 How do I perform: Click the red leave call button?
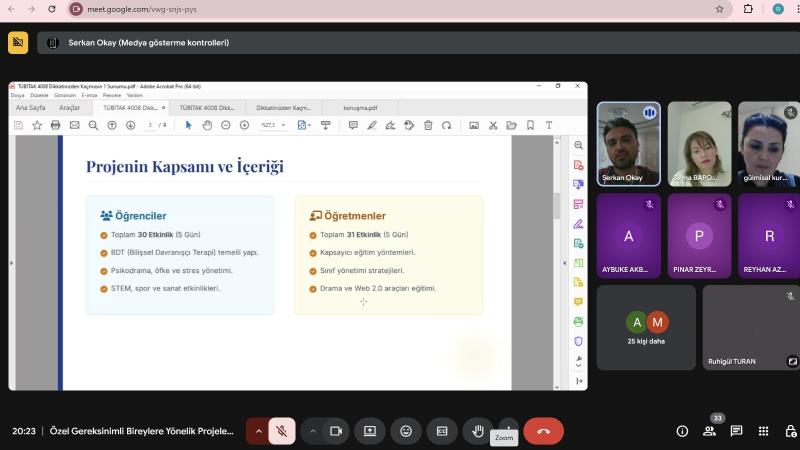tap(543, 431)
